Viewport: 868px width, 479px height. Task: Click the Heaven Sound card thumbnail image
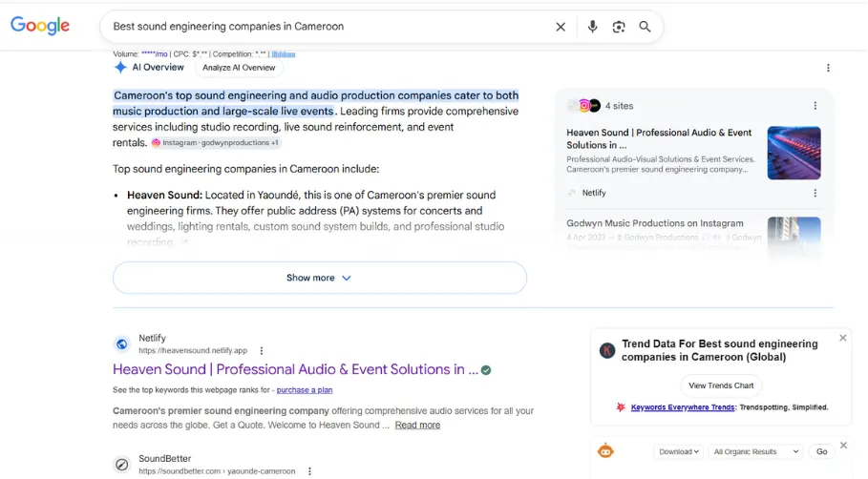click(x=794, y=154)
